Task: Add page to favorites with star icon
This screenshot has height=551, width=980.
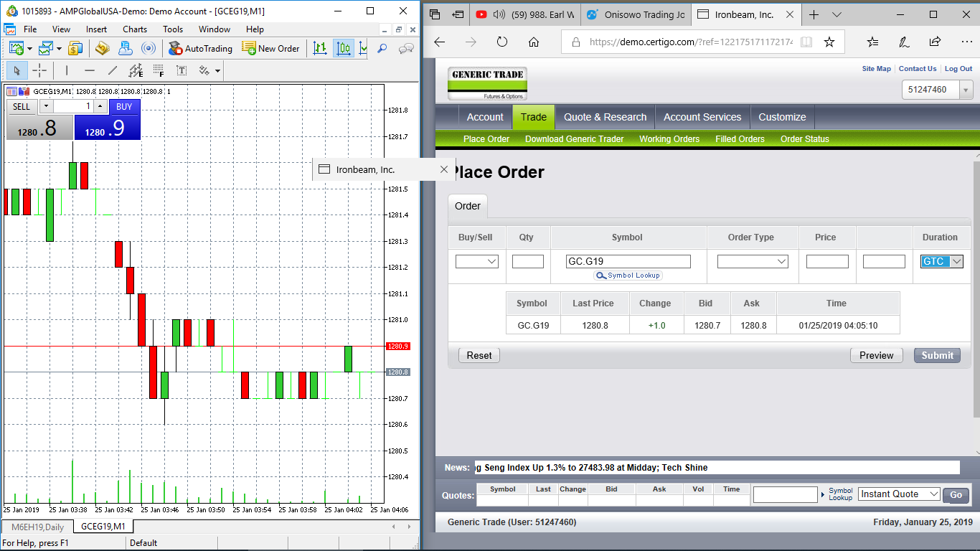Action: 829,42
